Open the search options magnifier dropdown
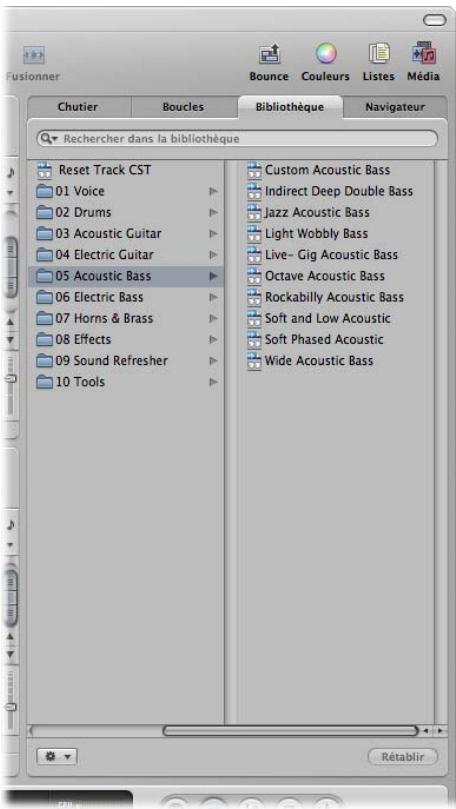This screenshot has width=456, height=809. point(49,139)
